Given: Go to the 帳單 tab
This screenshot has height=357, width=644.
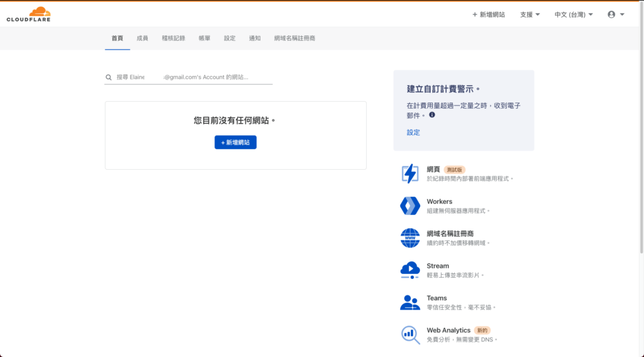Looking at the screenshot, I should tap(204, 38).
